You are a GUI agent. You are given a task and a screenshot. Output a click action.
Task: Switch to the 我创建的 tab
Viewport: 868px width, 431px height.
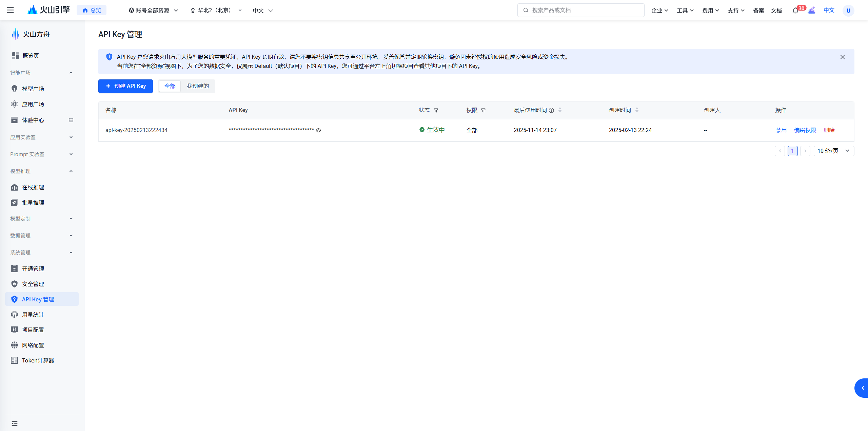[198, 86]
